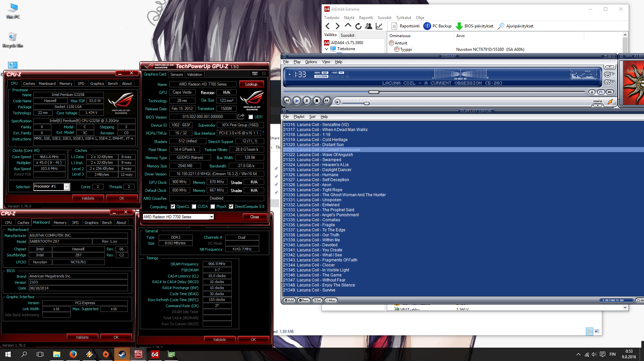Viewport: 644px width, 361px height.
Task: Open This PC desktop icon
Action: [13, 11]
